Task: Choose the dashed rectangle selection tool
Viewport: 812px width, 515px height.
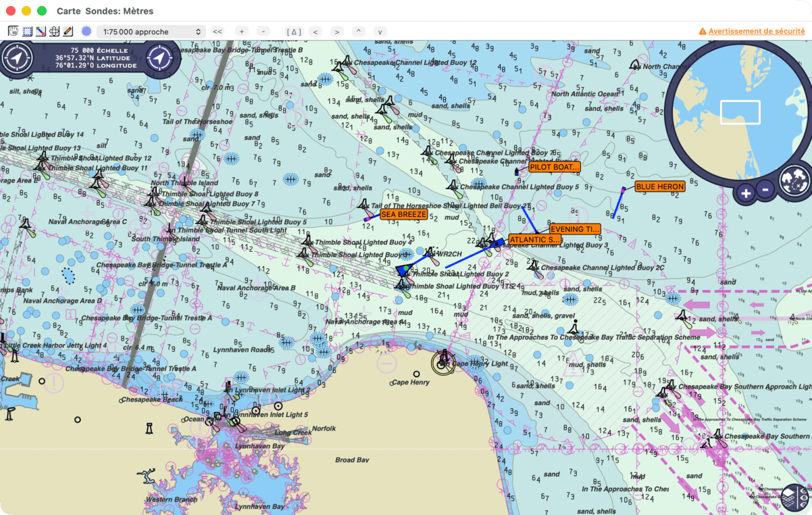Action: pos(27,31)
